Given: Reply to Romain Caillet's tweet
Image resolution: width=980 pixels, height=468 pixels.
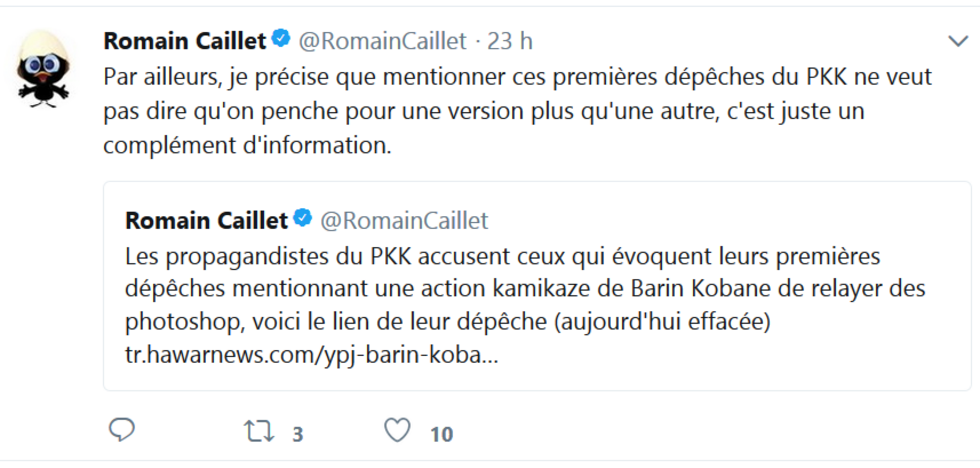Looking at the screenshot, I should click(122, 430).
